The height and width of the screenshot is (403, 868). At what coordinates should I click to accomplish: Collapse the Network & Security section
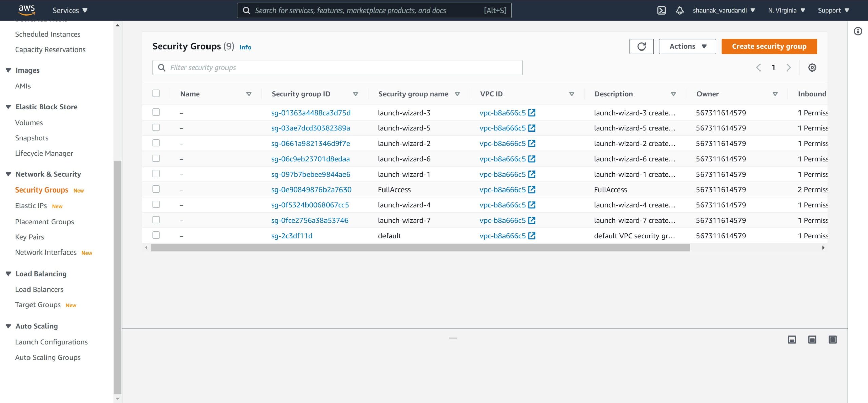pyautogui.click(x=8, y=174)
